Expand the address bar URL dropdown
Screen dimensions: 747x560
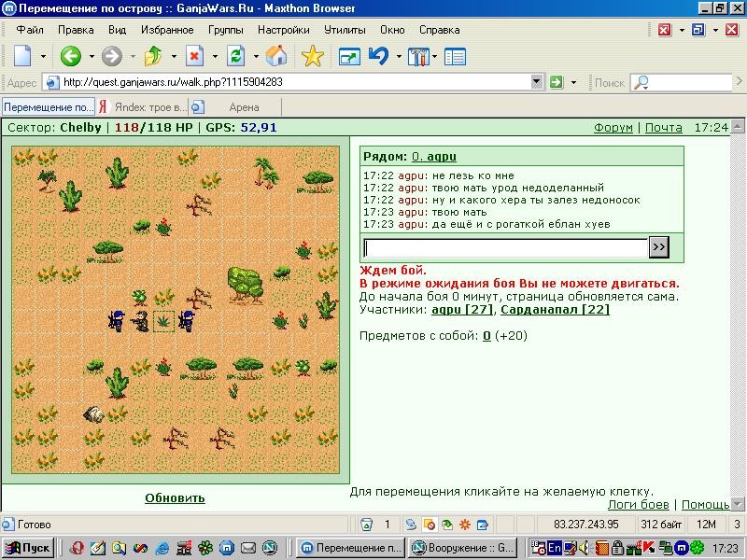(x=536, y=82)
